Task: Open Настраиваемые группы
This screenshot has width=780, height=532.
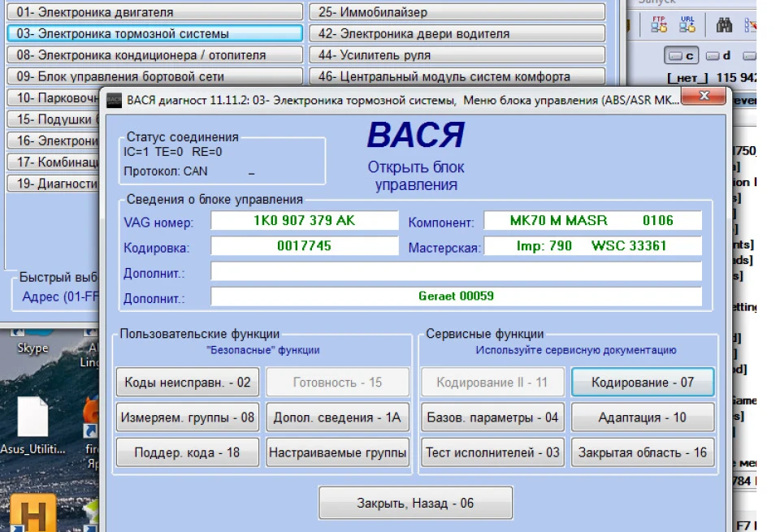Action: coord(338,452)
